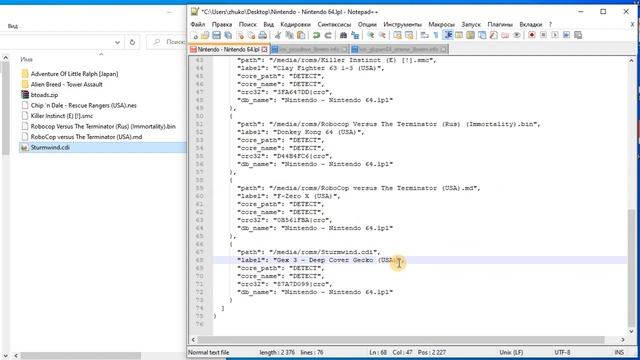Viewport: 640px width, 360px height.
Task: Click the Close document toolbar icon
Action: pos(240,36)
